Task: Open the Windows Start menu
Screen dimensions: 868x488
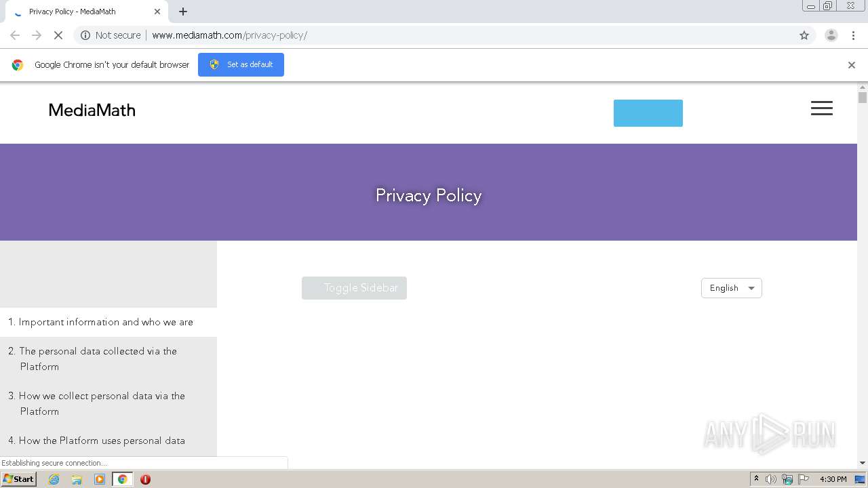Action: tap(19, 479)
